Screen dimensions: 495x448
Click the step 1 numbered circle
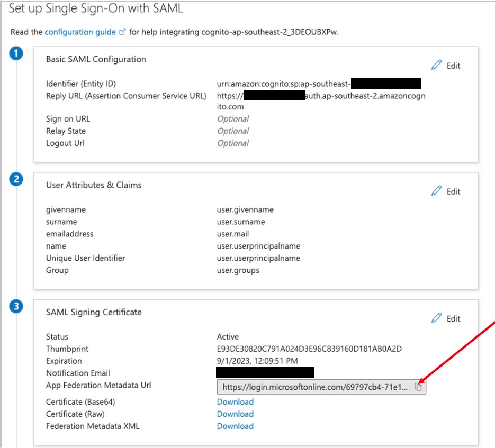pyautogui.click(x=16, y=53)
